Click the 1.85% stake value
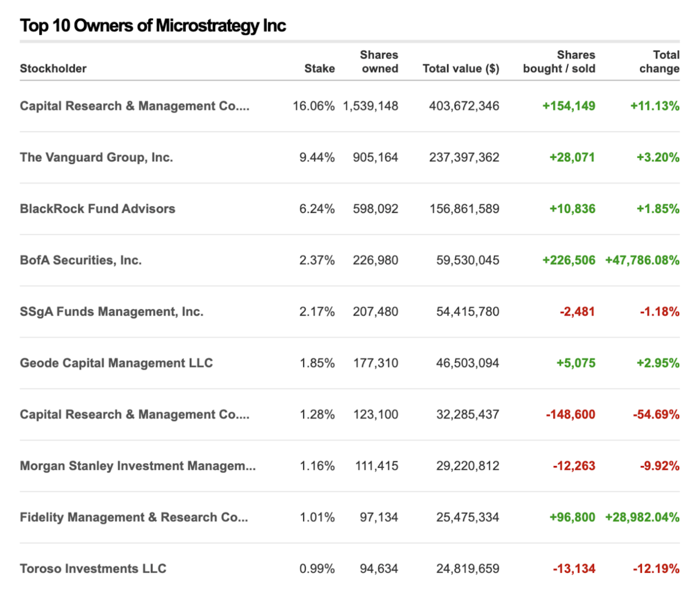The image size is (700, 596). [x=317, y=363]
